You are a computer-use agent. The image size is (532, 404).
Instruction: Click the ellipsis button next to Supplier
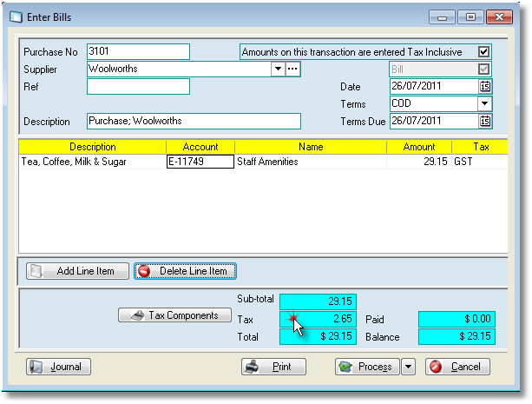tap(292, 69)
